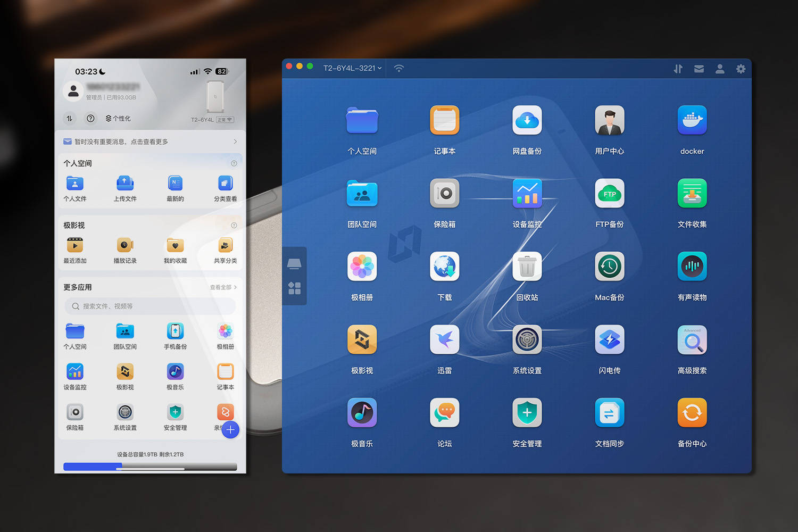Open 共享分类 in phone app
Image resolution: width=798 pixels, height=532 pixels.
pos(225,245)
